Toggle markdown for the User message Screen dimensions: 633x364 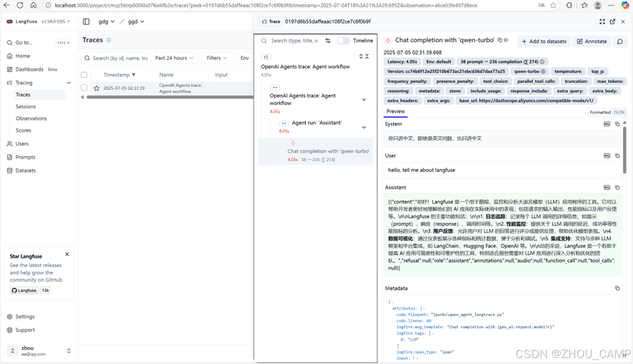point(607,156)
